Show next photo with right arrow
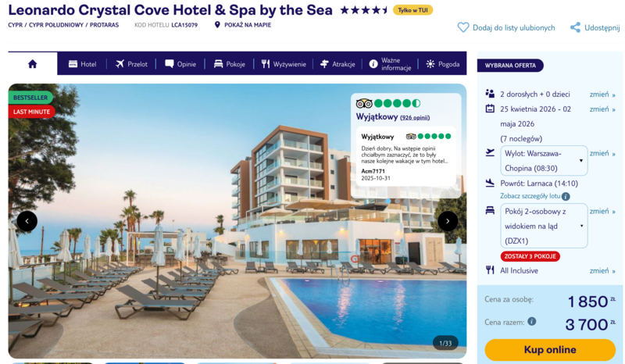The width and height of the screenshot is (625, 364). 448,221
